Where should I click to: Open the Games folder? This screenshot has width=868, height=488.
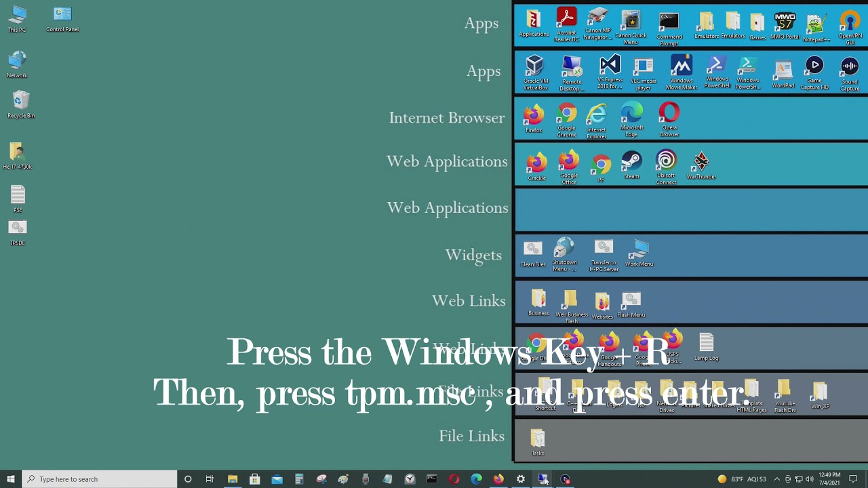point(757,26)
